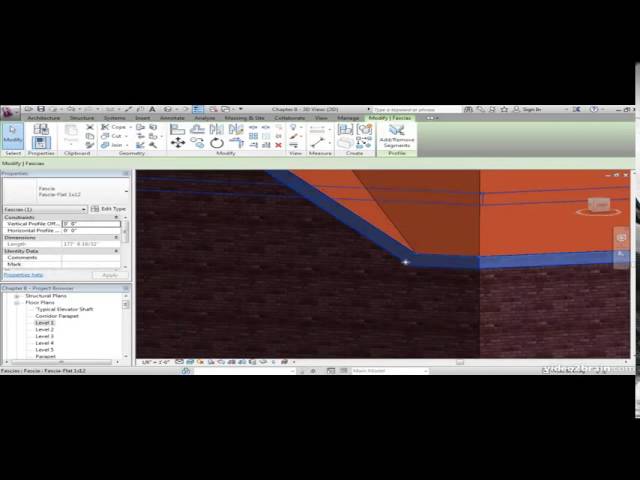Viewport: 640px width, 480px height.
Task: Open Typical Elevator Shaft floor plan
Action: pyautogui.click(x=64, y=309)
